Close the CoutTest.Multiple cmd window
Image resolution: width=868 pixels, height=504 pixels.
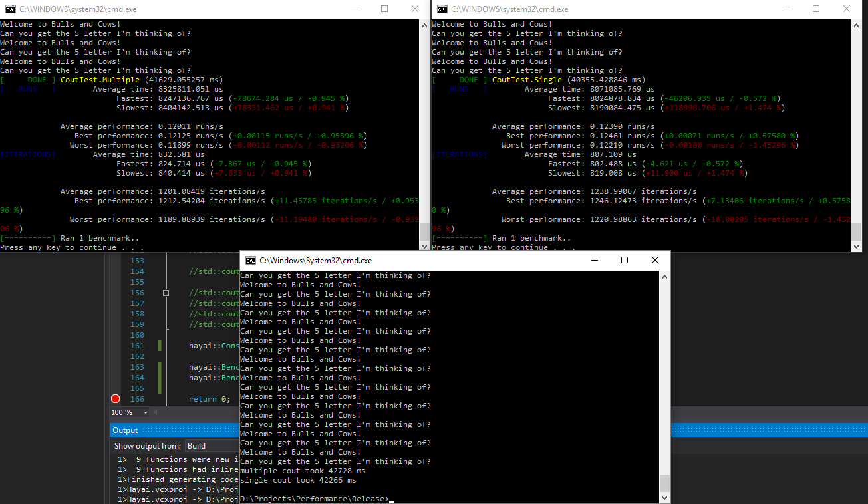tap(415, 9)
